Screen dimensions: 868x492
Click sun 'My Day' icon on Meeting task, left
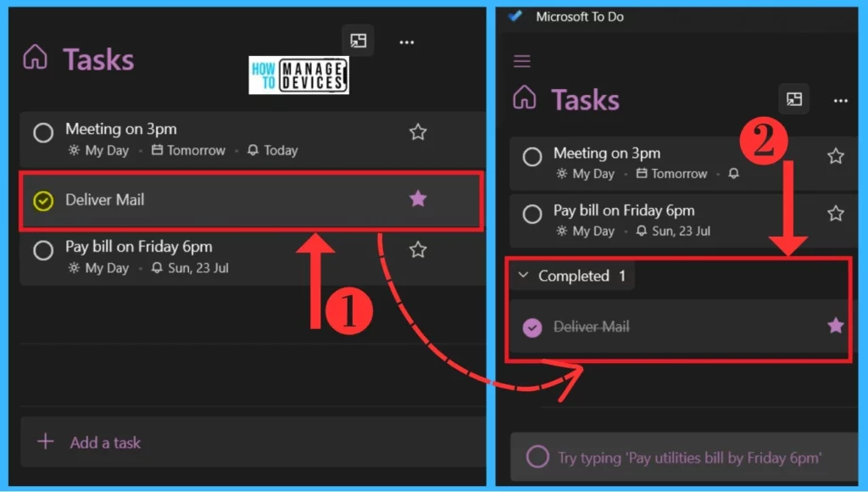(74, 150)
